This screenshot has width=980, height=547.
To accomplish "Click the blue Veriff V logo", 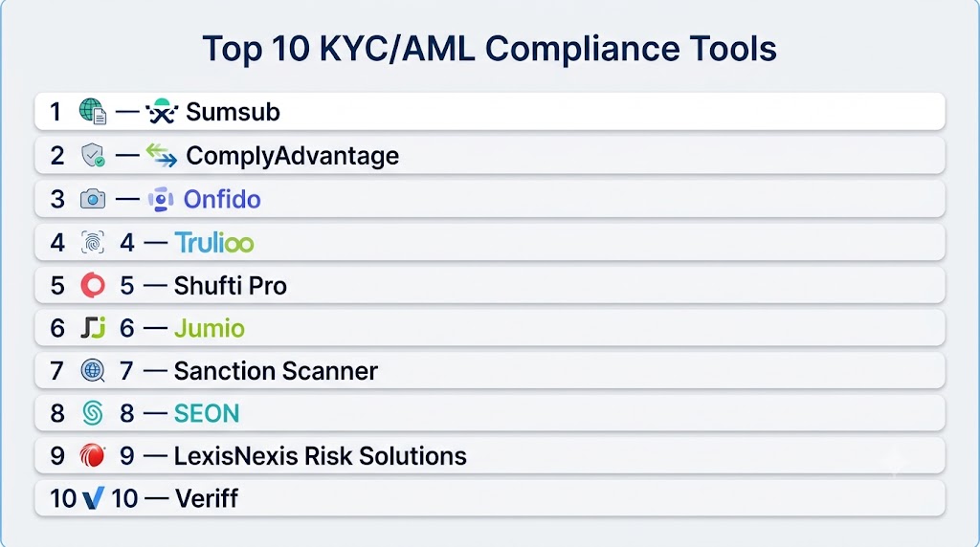I will pyautogui.click(x=93, y=498).
